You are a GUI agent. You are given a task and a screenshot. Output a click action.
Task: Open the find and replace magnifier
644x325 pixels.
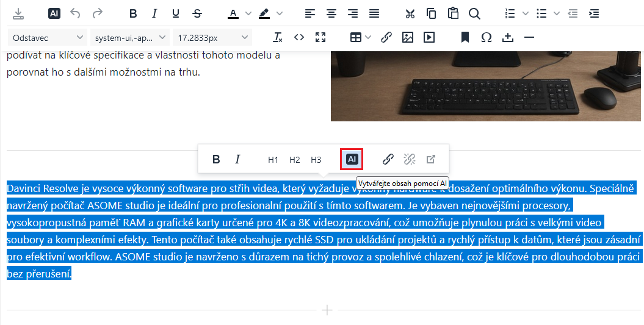point(474,13)
